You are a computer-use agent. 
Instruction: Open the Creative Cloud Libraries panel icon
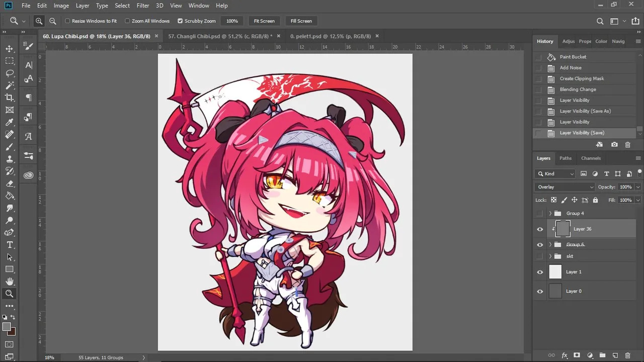coord(29,175)
